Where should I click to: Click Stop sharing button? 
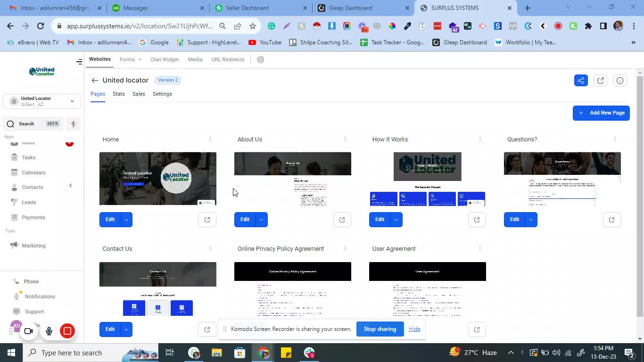pyautogui.click(x=380, y=329)
